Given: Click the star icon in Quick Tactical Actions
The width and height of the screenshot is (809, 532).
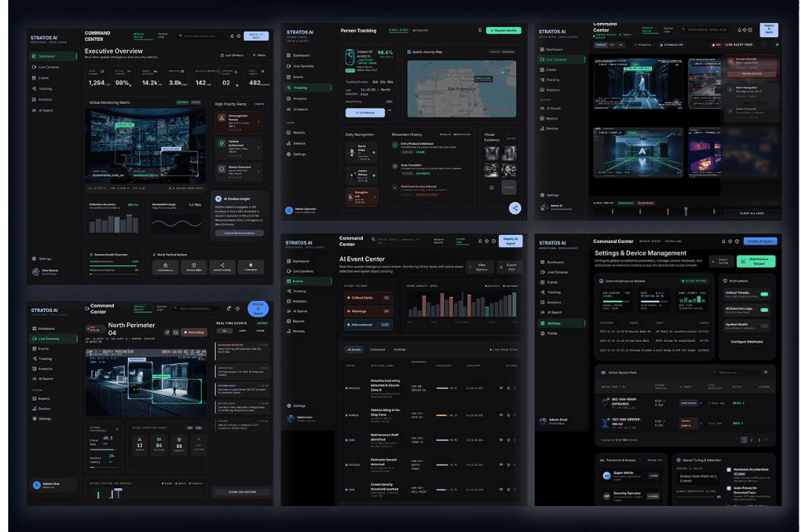Looking at the screenshot, I should (x=251, y=267).
